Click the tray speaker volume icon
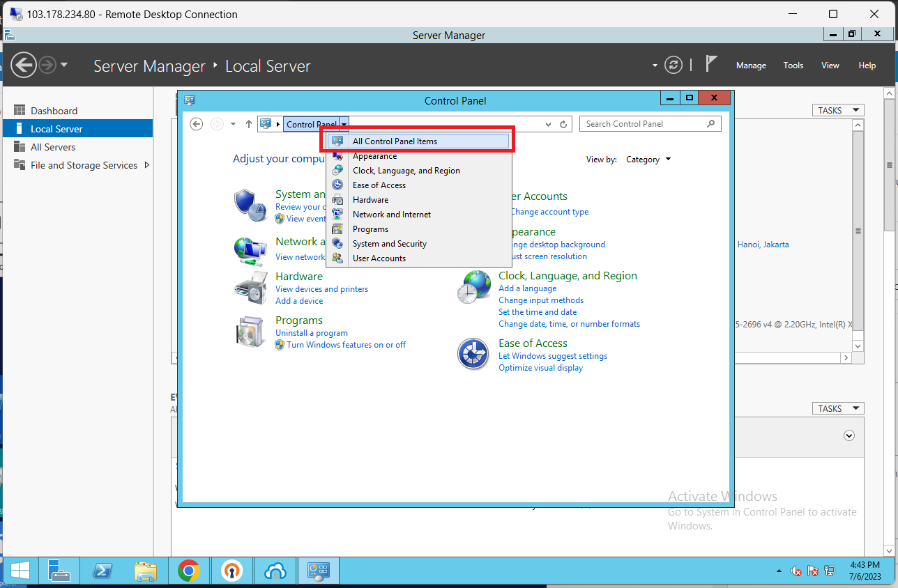Screen dimensions: 898x588 pos(796,571)
